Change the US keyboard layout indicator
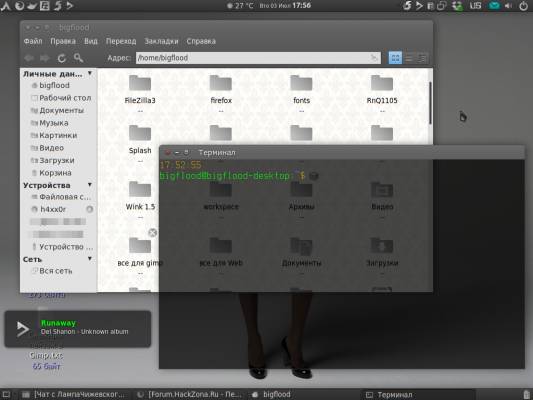Viewport: 533px width, 400px height. pos(475,5)
